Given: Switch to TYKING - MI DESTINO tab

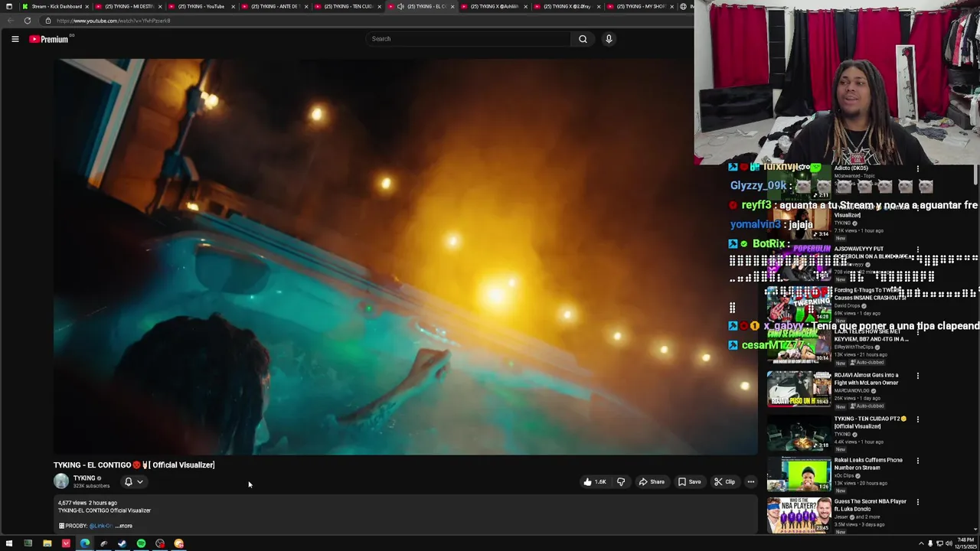Looking at the screenshot, I should [x=128, y=6].
